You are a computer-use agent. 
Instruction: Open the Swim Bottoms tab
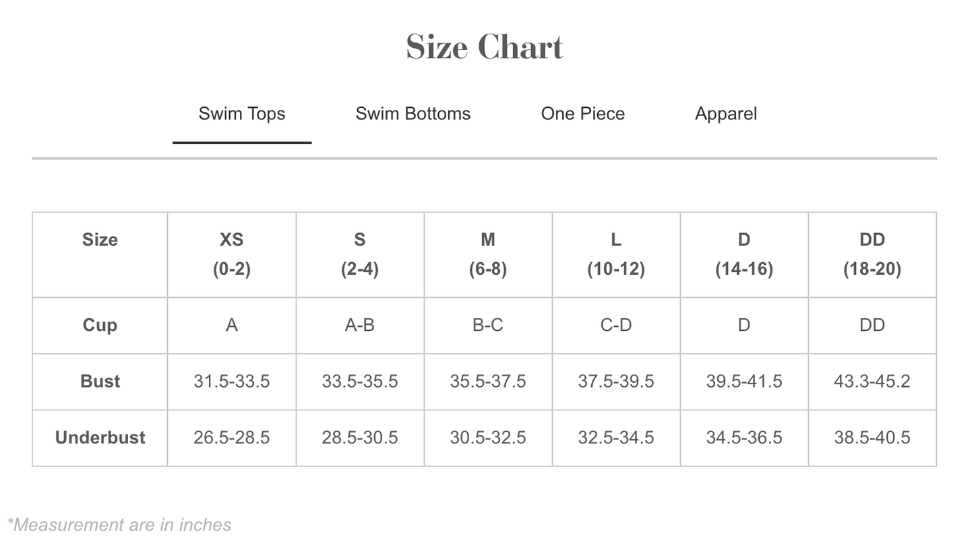pos(413,114)
